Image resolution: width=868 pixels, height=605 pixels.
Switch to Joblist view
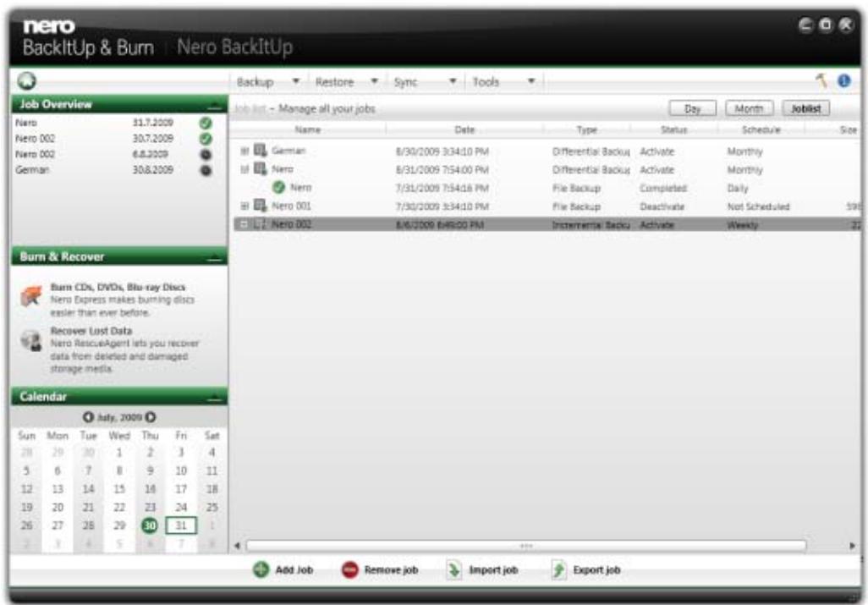pos(806,108)
